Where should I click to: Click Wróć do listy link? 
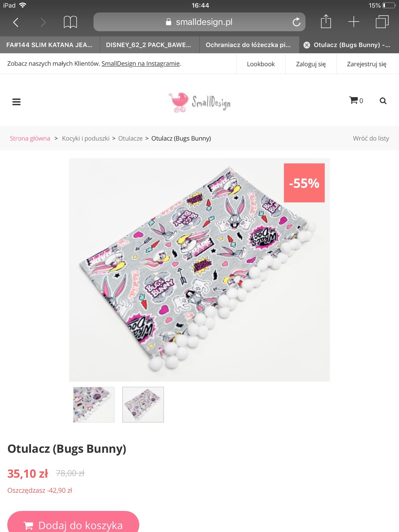click(371, 138)
